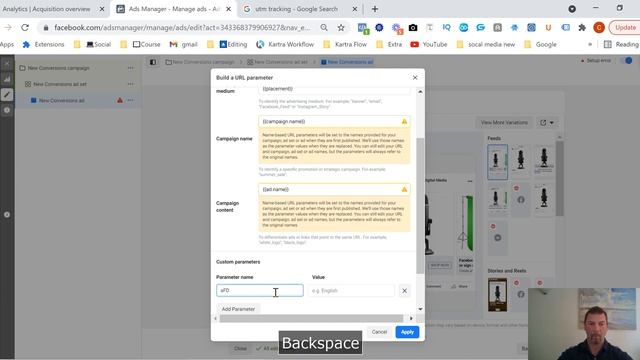Click the dialog horizontal scrollbar left arrow
Image resolution: width=640 pixels, height=360 pixels.
pyautogui.click(x=216, y=318)
